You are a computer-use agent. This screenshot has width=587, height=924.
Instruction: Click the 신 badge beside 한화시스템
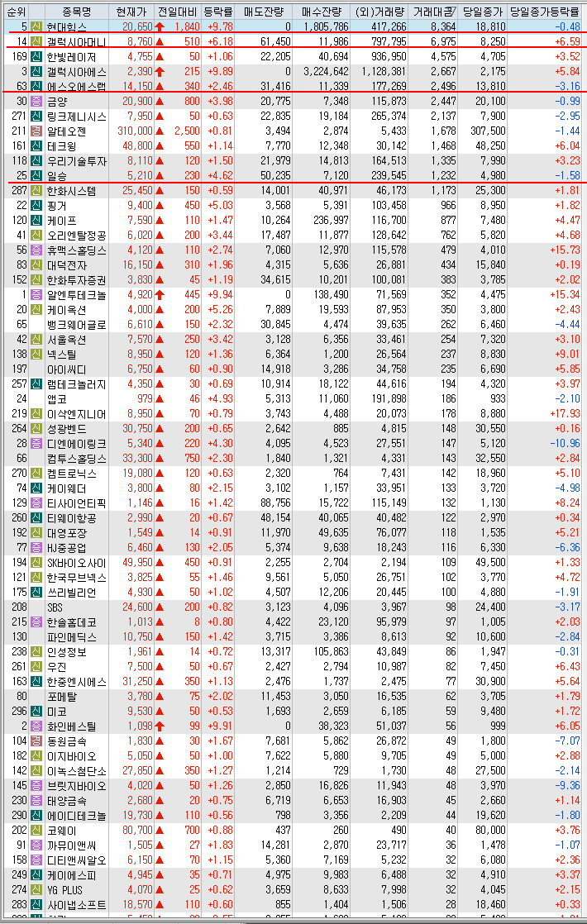coord(36,190)
